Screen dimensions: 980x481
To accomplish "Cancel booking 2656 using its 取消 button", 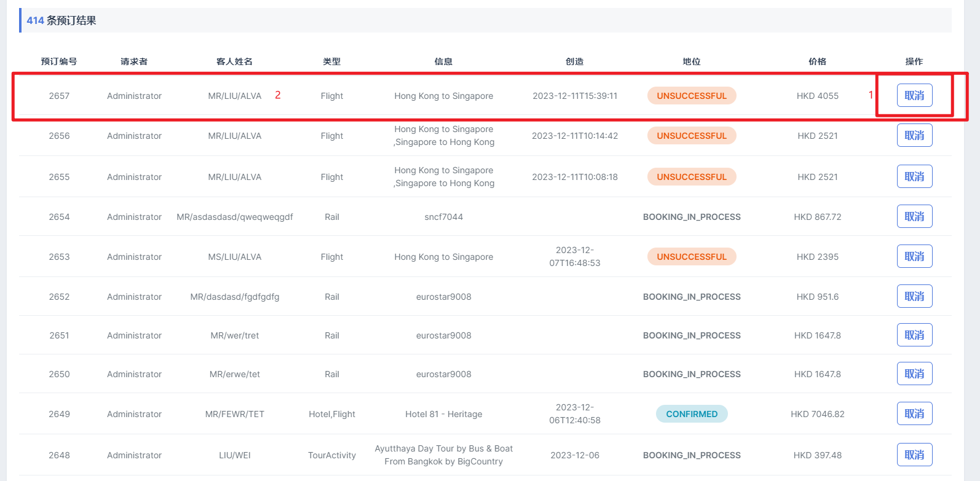I will (914, 135).
